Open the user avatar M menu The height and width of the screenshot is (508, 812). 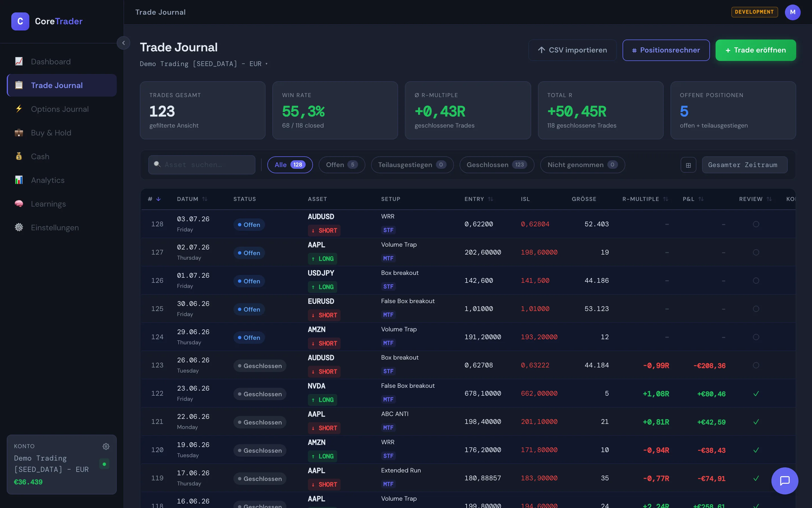(x=793, y=12)
